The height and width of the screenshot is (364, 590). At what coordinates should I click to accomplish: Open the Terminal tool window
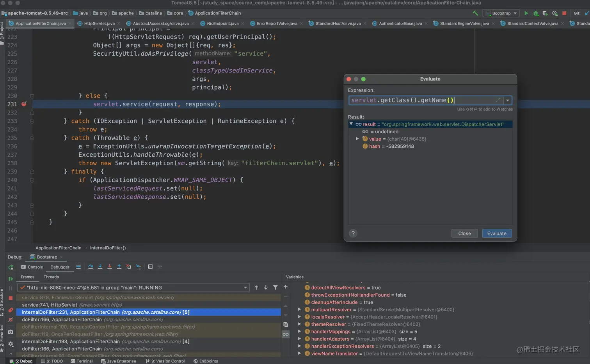(x=82, y=361)
